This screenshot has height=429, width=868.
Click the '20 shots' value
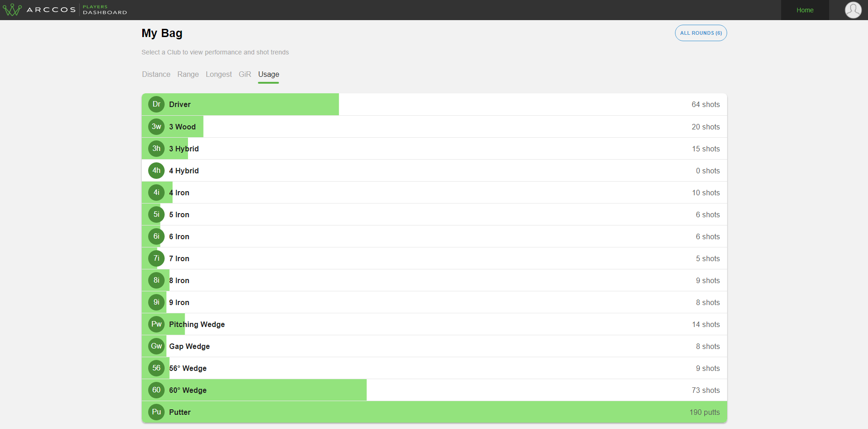[706, 127]
